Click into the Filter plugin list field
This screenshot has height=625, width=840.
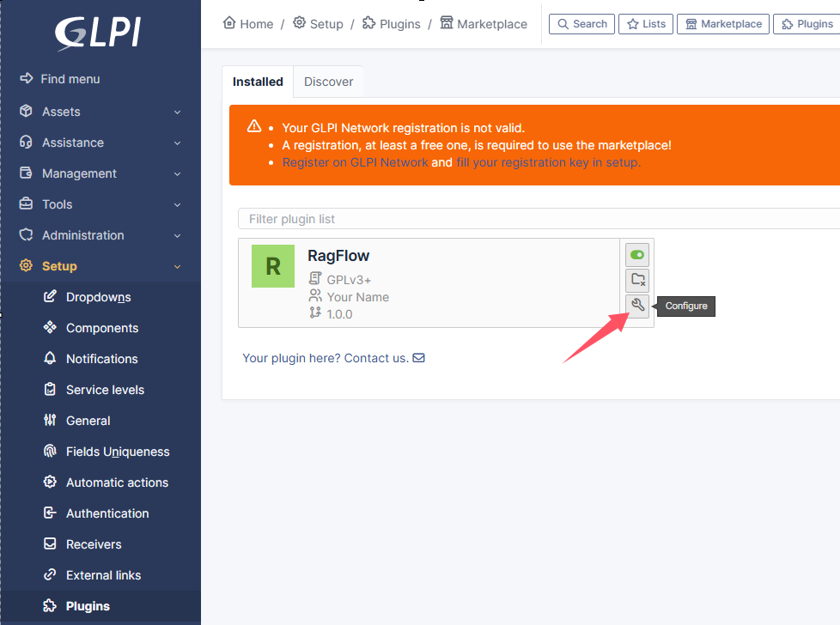[x=539, y=219]
